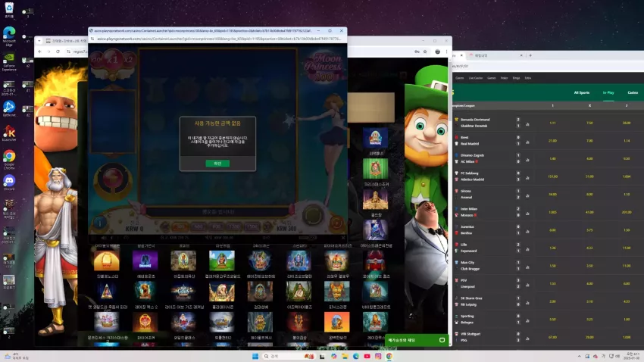
Task: Click the stats icon for Dinamo Zagreb match
Action: tap(527, 160)
